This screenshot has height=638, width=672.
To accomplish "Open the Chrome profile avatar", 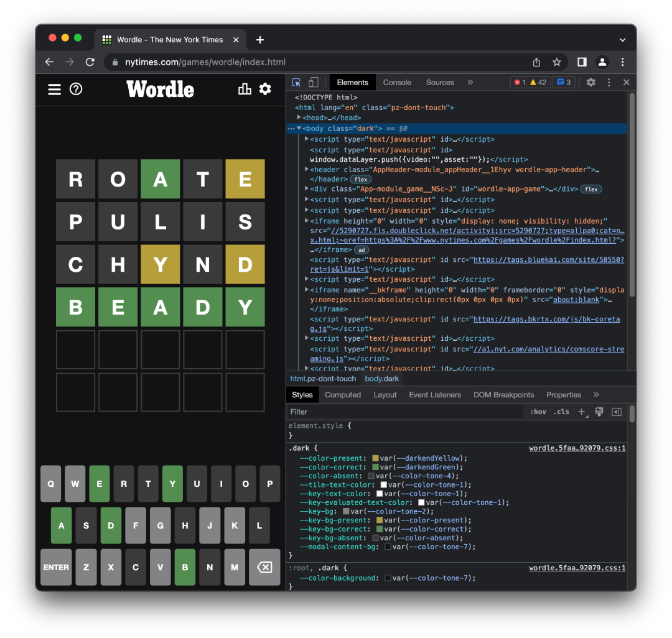I will (602, 62).
